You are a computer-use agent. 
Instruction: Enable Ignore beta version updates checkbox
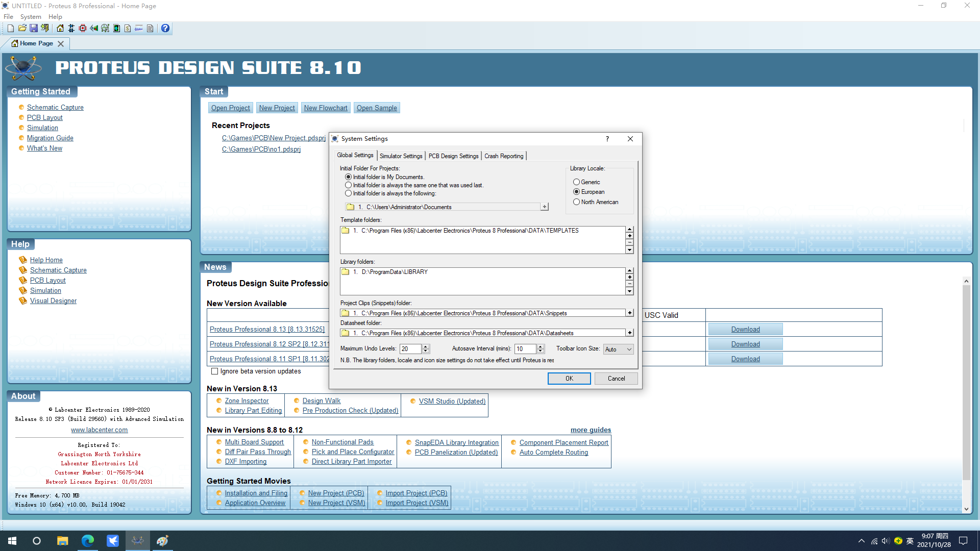coord(215,371)
